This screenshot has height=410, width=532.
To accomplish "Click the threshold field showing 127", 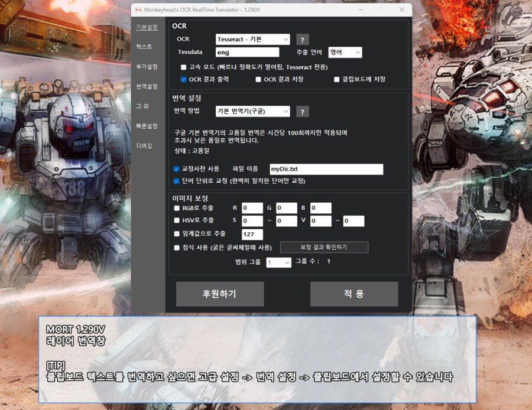I will [252, 235].
